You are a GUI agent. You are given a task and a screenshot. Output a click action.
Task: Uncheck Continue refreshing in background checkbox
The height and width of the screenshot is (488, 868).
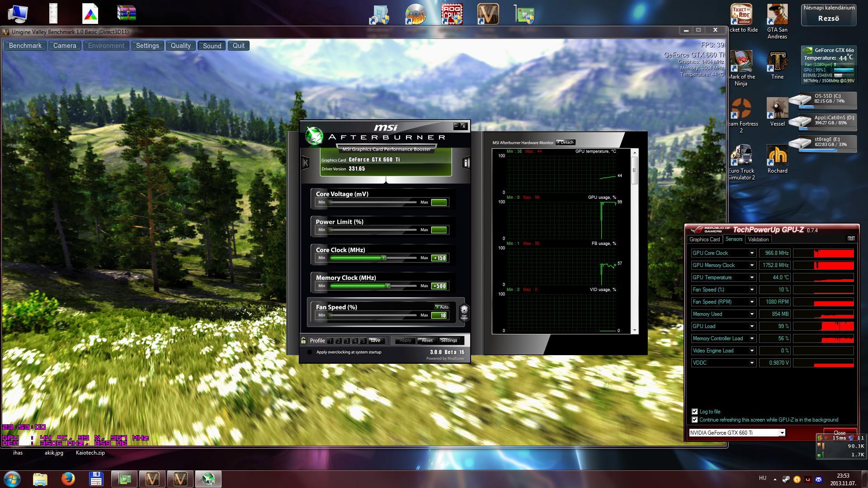695,419
